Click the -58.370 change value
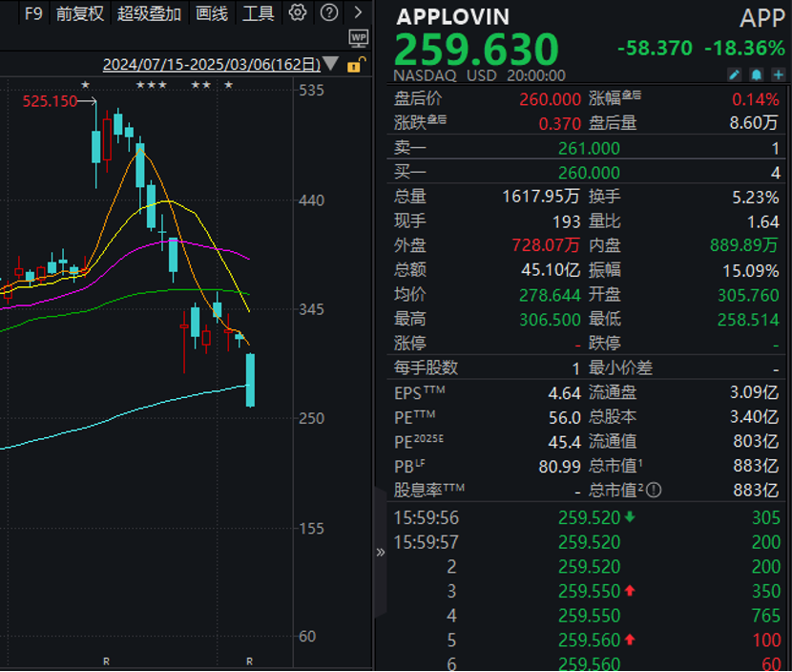Image resolution: width=792 pixels, height=672 pixels. pos(655,48)
